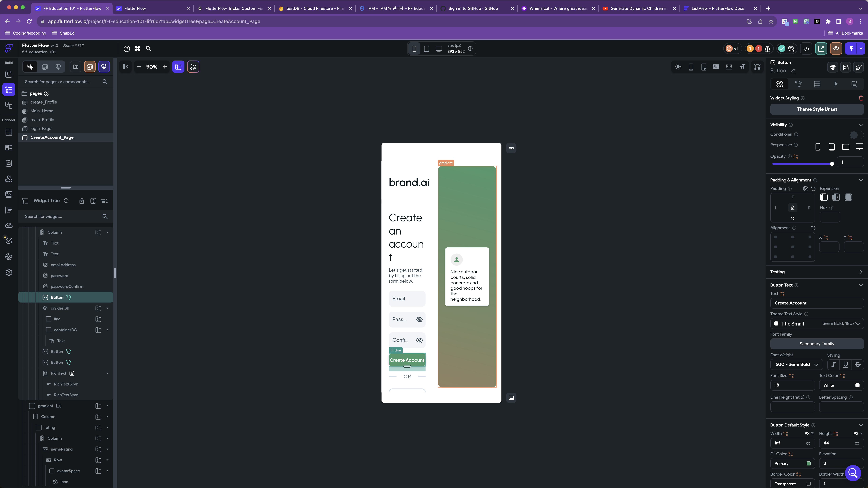
Task: Click the Theme Style Unset button
Action: (x=817, y=109)
